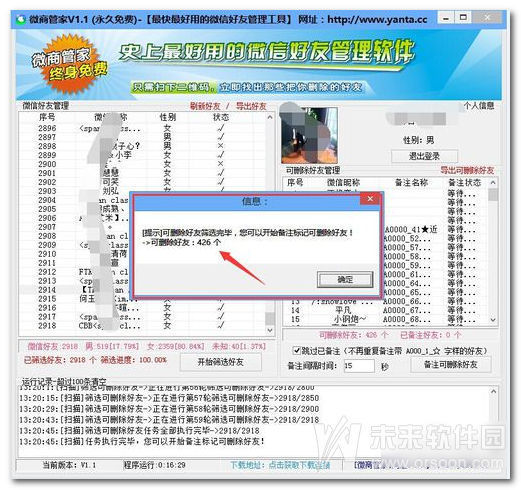The height and width of the screenshot is (490, 521).
Task: Click the 程序运行 runtime status entry
Action: point(155,465)
